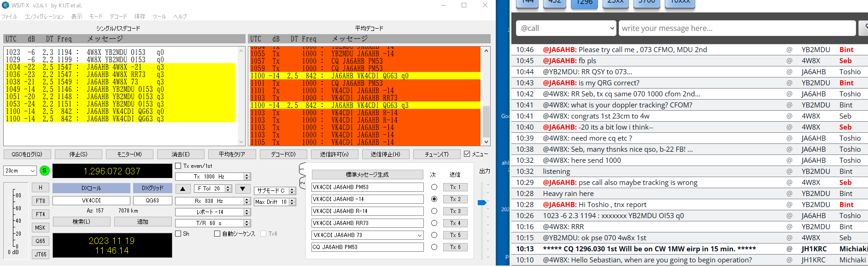Activate the MSK mode button

[x=41, y=227]
